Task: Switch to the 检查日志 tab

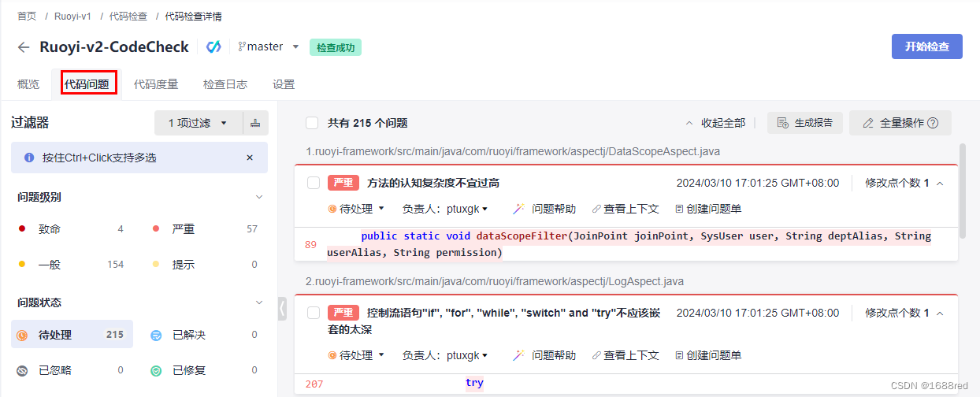Action: pos(225,84)
